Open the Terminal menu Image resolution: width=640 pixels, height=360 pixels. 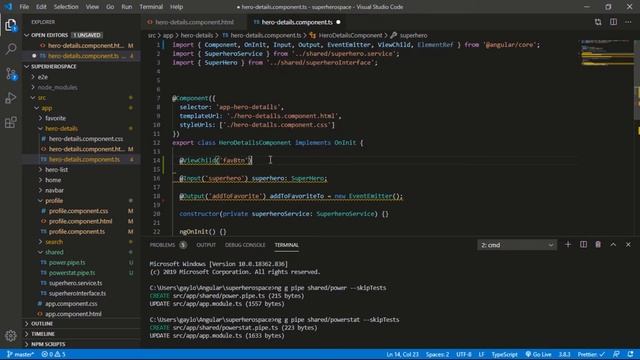[151, 7]
